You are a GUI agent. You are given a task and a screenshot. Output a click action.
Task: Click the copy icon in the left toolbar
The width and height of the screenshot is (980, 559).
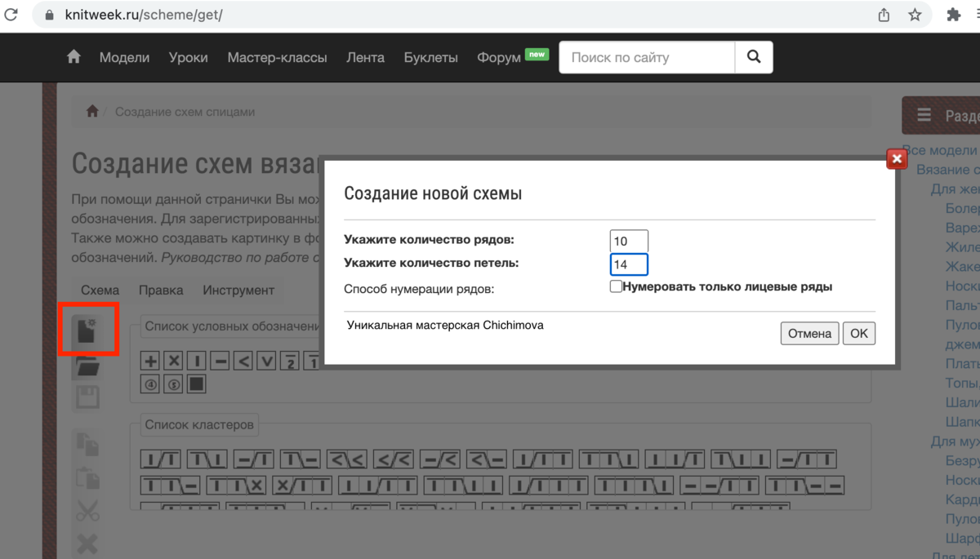pyautogui.click(x=87, y=444)
